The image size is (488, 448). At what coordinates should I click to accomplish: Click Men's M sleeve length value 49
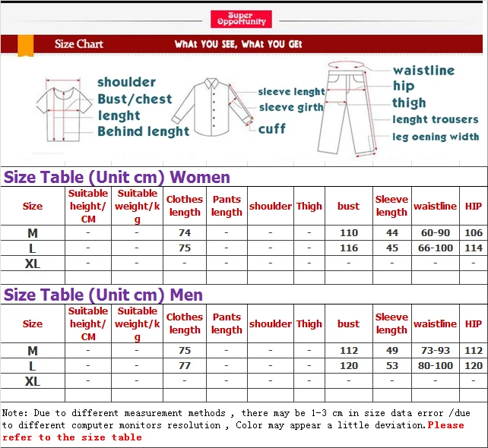tap(392, 351)
